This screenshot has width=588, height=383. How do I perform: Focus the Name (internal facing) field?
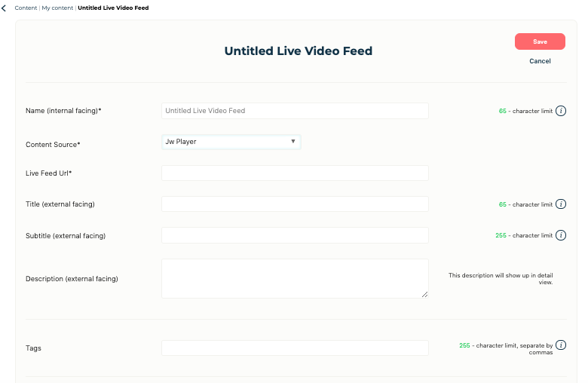click(x=295, y=111)
